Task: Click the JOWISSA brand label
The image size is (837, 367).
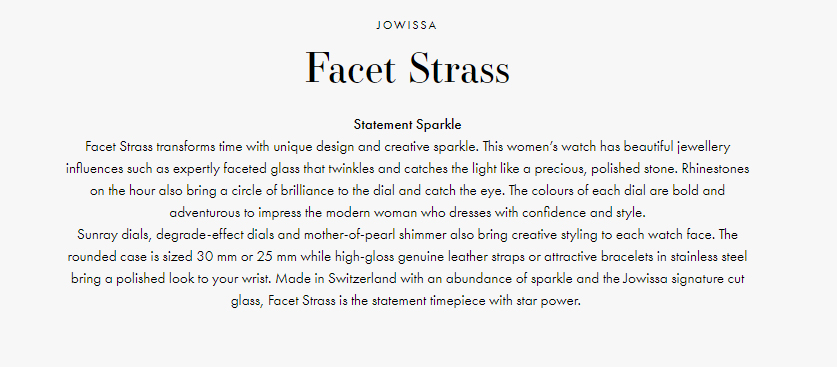Action: pos(407,25)
